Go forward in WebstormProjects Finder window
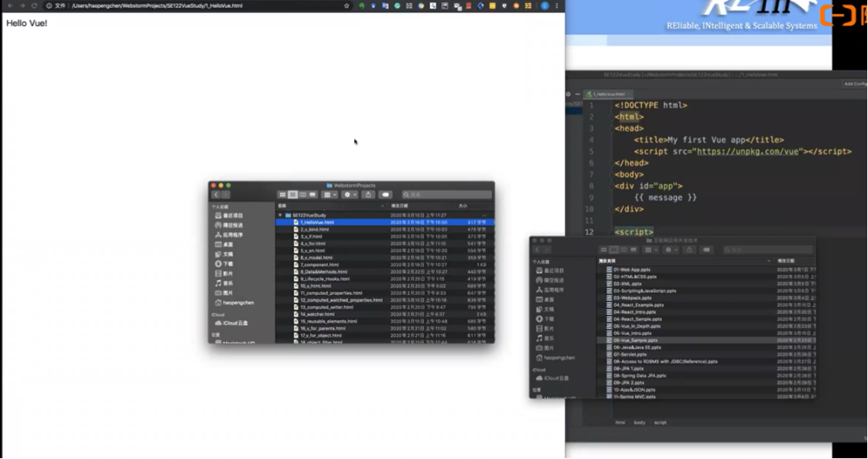This screenshot has width=868, height=459. 226,195
